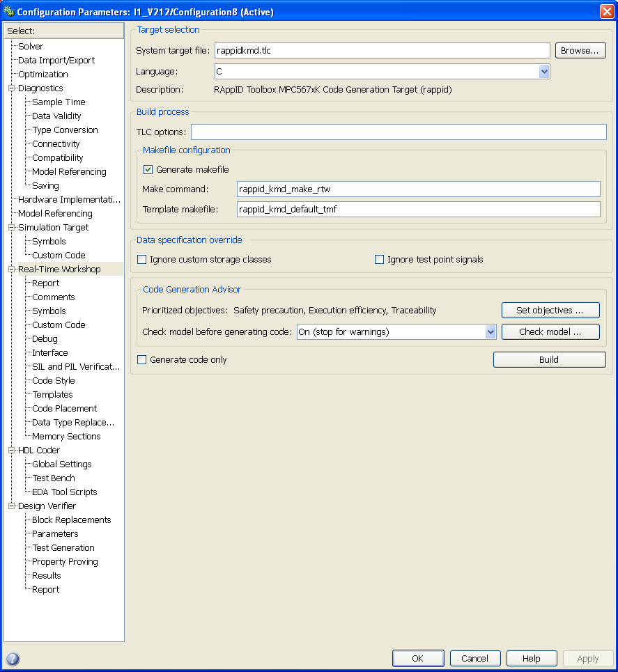The height and width of the screenshot is (672, 618).
Task: Select Data Import/Export in the tree
Action: [x=56, y=61]
